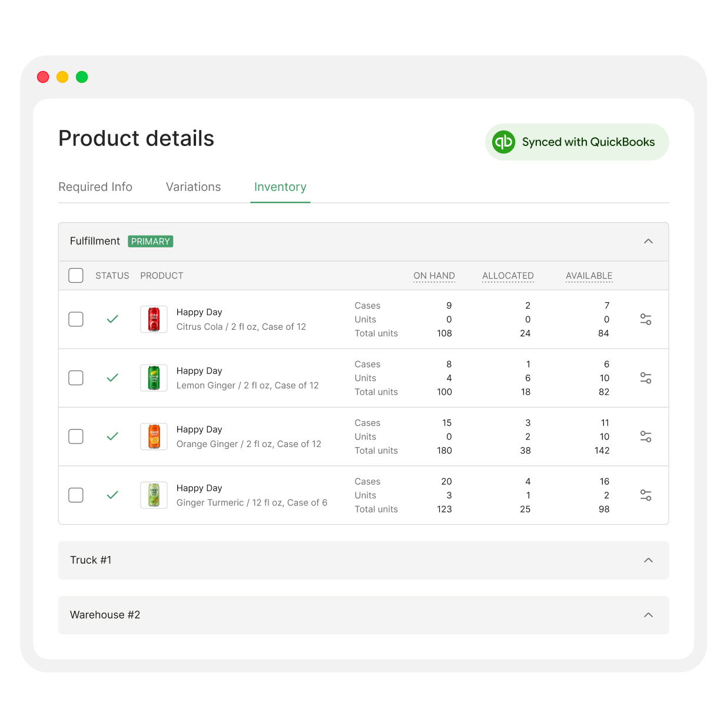Viewport: 727px width, 728px height.
Task: Click the Product details heading
Action: point(136,138)
